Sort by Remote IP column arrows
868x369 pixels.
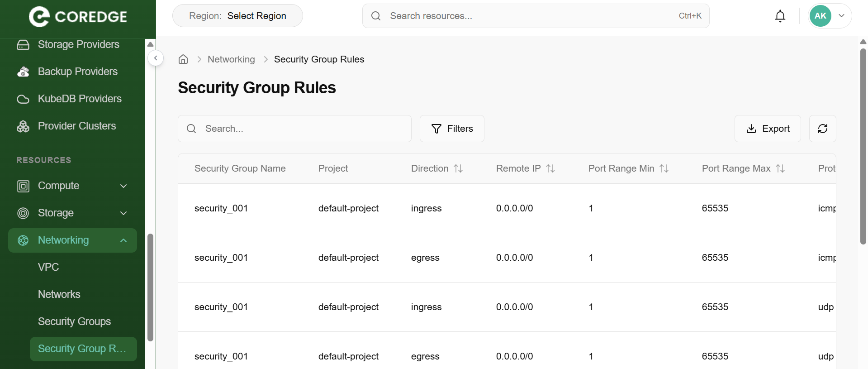pos(550,168)
